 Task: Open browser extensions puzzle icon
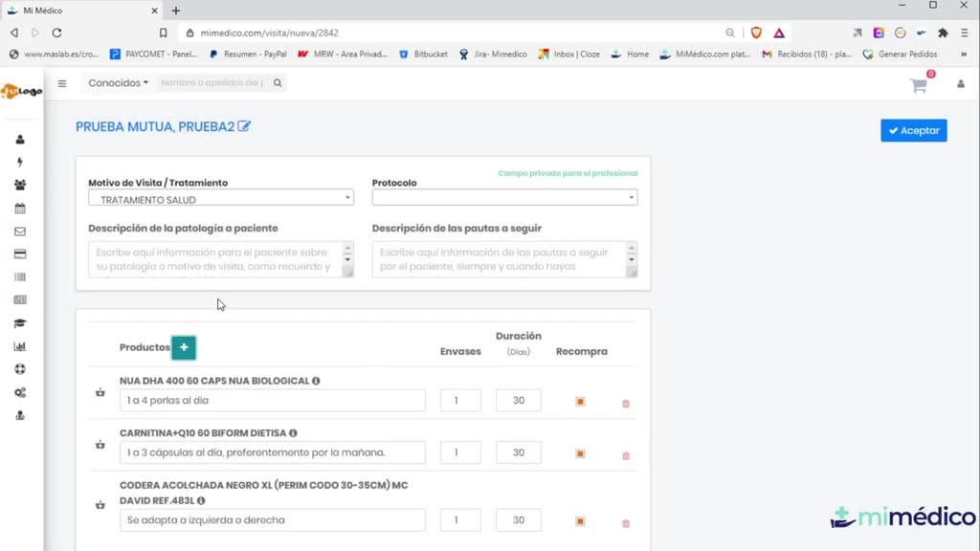click(943, 33)
